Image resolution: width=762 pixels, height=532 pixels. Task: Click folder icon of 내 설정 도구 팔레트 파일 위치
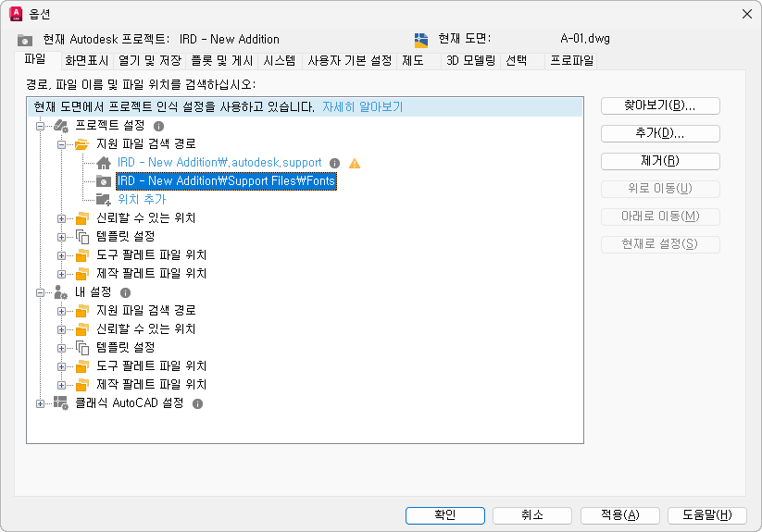pos(82,366)
